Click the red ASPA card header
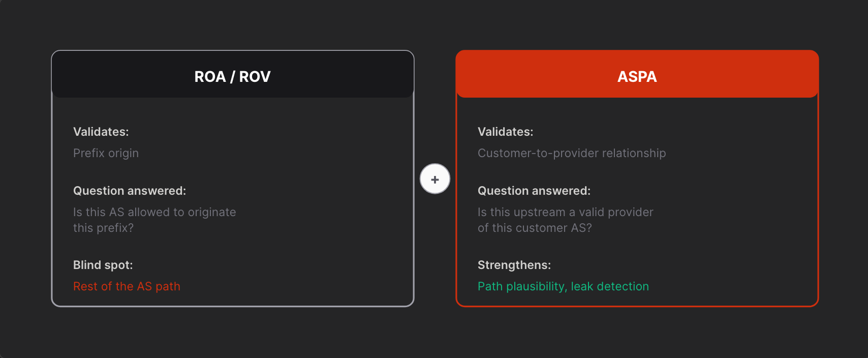This screenshot has width=868, height=358. tap(637, 74)
